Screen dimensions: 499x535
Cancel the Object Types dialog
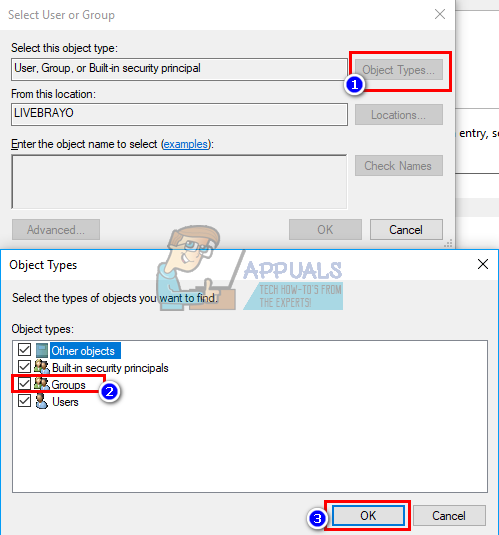pos(449,516)
